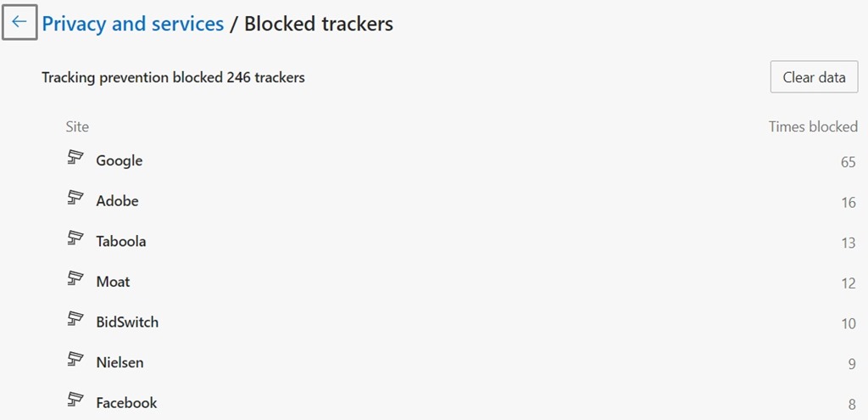Select the Facebook tracker icon
The height and width of the screenshot is (420, 868).
pos(76,399)
